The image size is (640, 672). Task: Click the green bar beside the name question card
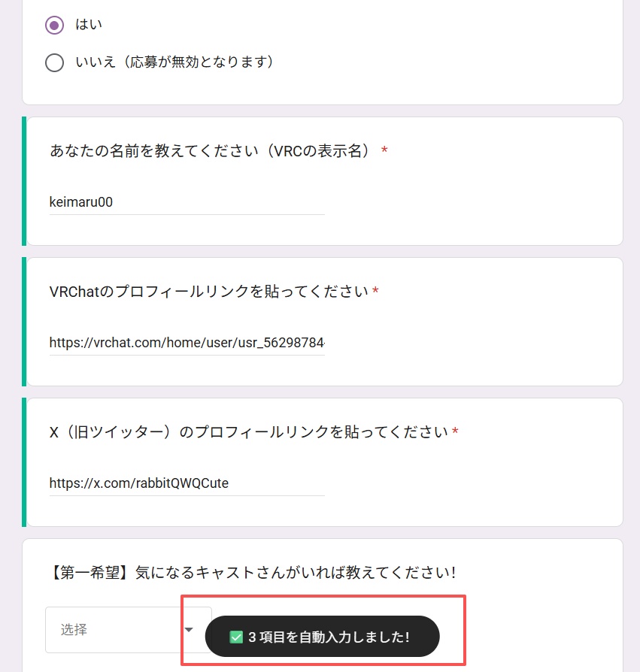pos(24,180)
